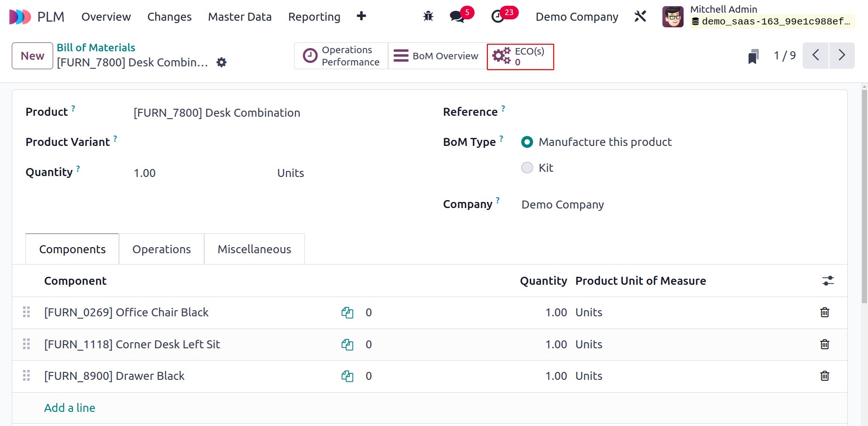
Task: Delete the Office Chair Black line
Action: pyautogui.click(x=825, y=313)
